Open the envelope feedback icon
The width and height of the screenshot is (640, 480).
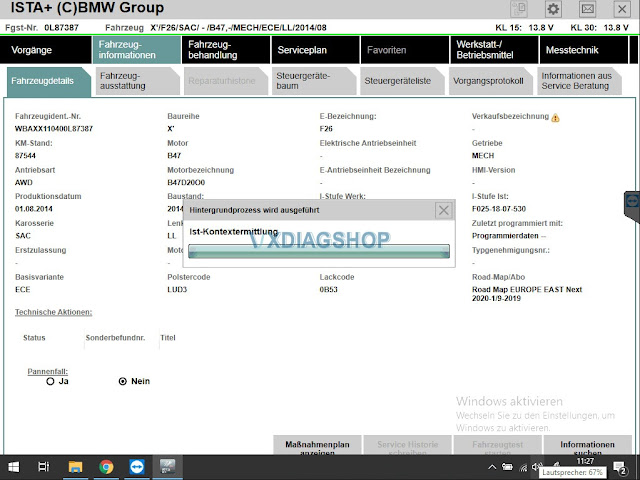point(587,9)
